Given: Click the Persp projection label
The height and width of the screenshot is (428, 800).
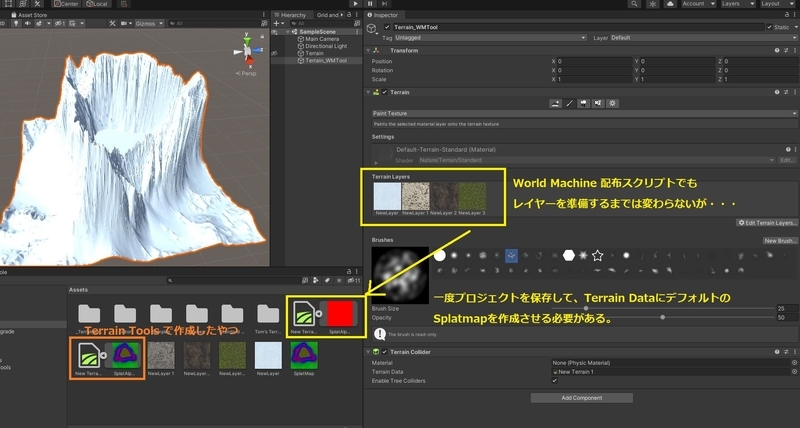Looking at the screenshot, I should 246,73.
